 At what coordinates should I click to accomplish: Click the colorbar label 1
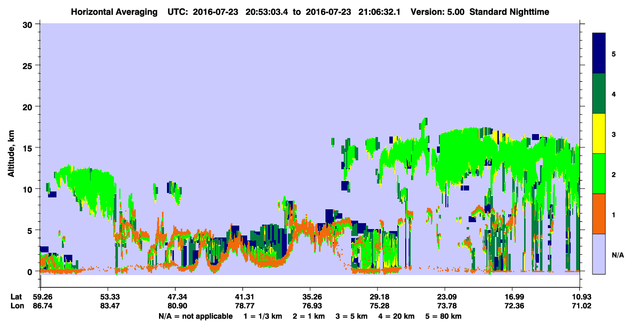pos(614,215)
